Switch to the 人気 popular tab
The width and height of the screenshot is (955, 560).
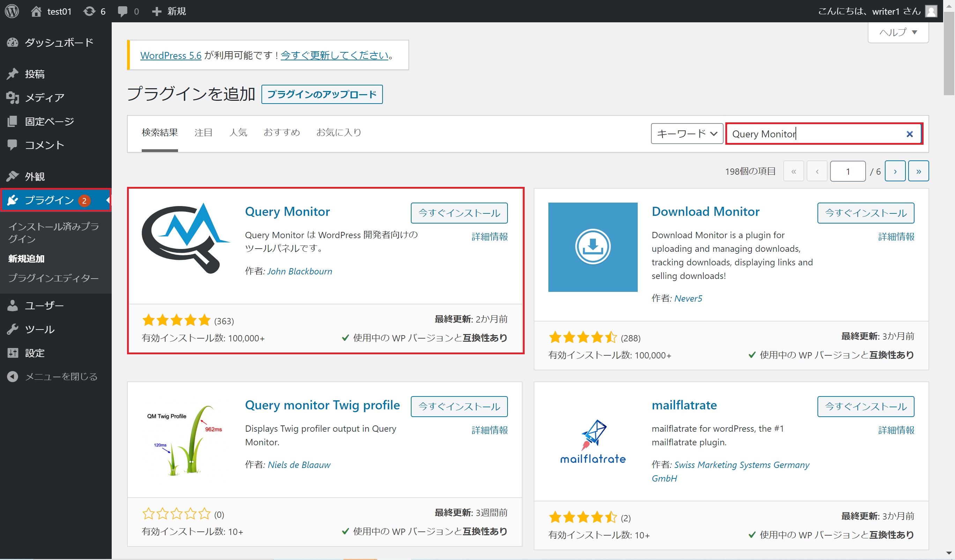(238, 133)
